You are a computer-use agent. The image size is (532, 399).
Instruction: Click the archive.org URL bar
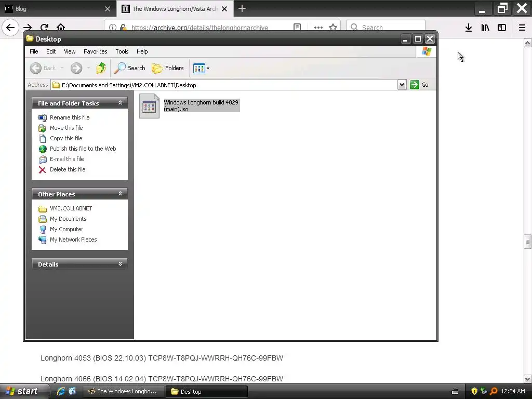tap(199, 28)
